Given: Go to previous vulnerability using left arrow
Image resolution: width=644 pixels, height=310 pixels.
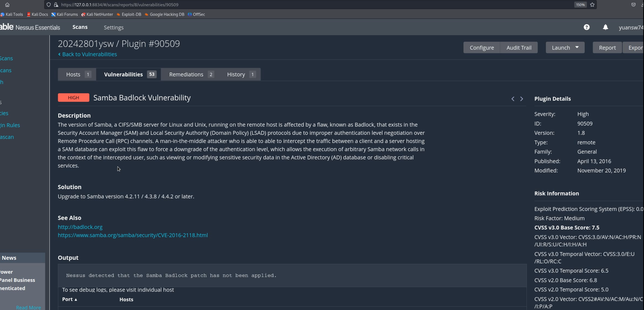Looking at the screenshot, I should tap(513, 99).
